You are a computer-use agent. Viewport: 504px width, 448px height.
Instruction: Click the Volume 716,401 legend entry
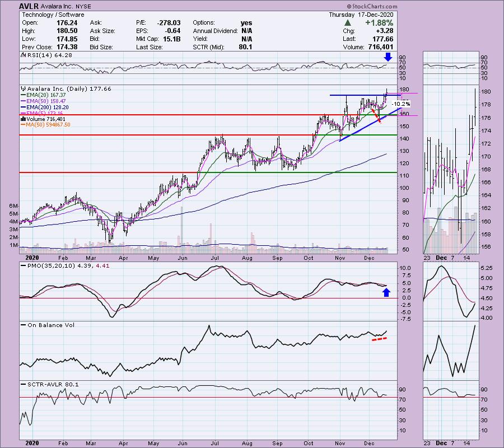click(x=43, y=119)
